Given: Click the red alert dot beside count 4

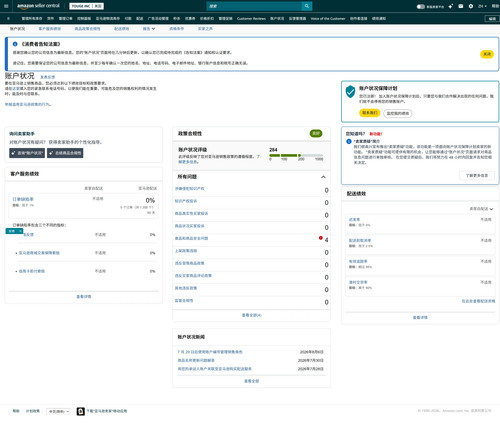Looking at the screenshot, I should coord(321,238).
